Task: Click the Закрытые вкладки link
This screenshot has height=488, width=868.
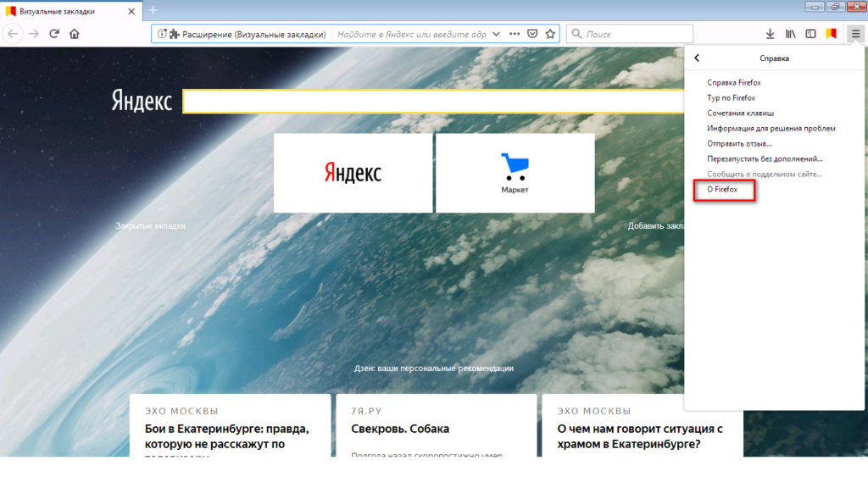Action: click(x=151, y=225)
